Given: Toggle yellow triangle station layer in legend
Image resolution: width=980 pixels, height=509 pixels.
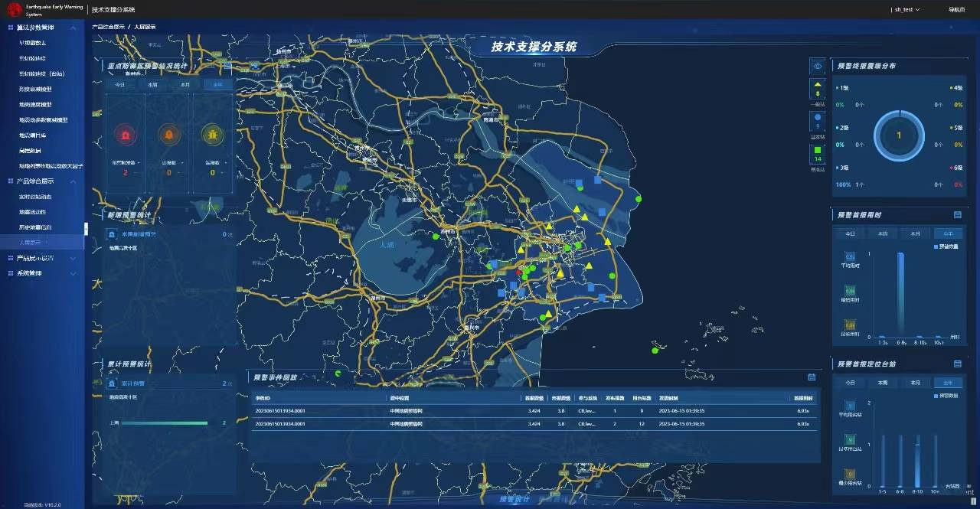Looking at the screenshot, I should click(x=818, y=88).
